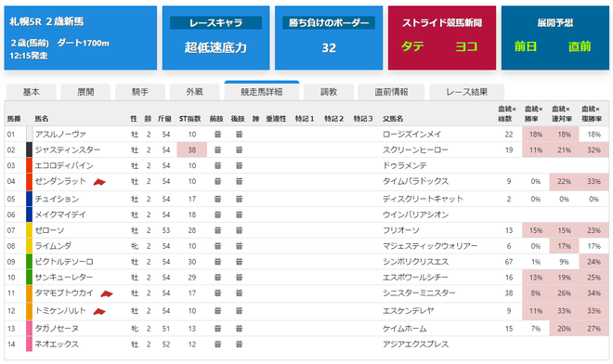Click horse name ライムンダ

coord(53,246)
